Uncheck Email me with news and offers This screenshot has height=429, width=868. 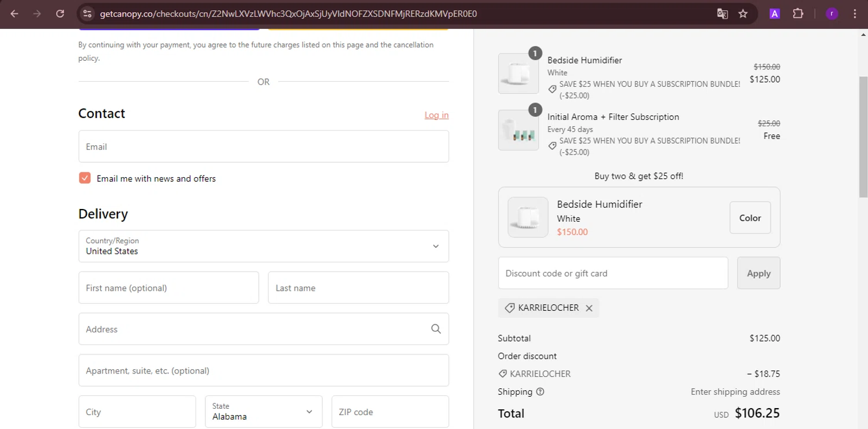click(x=85, y=178)
